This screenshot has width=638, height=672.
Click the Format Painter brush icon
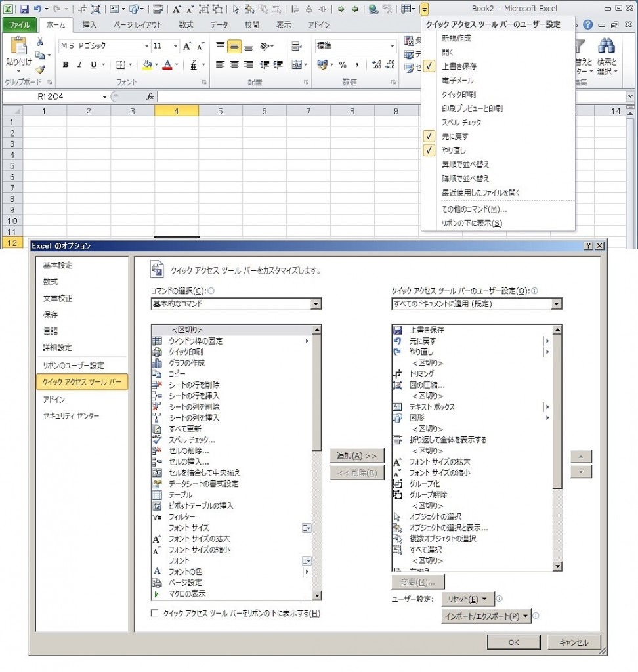click(40, 69)
